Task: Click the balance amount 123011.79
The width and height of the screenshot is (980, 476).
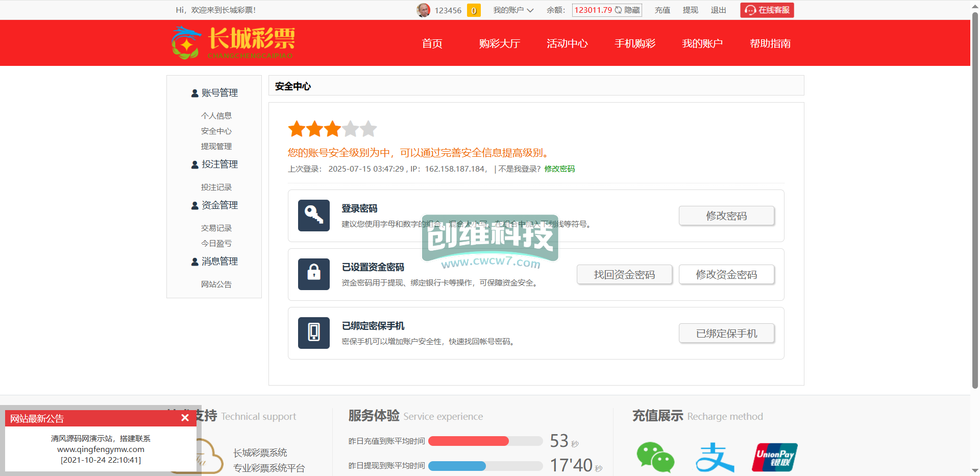Action: pyautogui.click(x=593, y=10)
